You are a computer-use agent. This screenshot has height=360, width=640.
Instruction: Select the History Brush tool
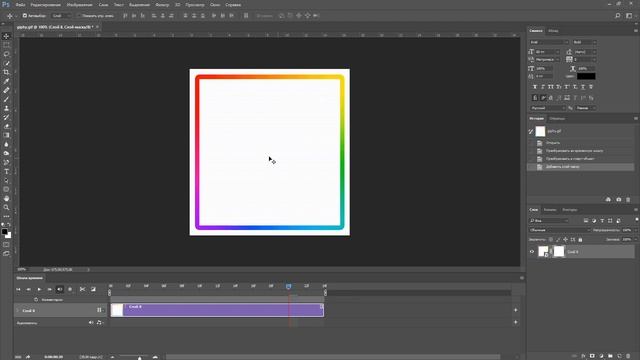coord(6,117)
